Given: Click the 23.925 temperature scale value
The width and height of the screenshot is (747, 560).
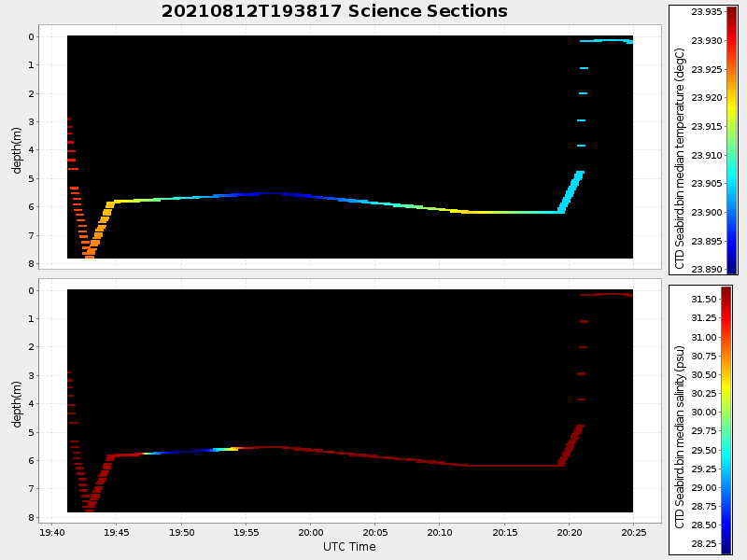Looking at the screenshot, I should click(707, 69).
